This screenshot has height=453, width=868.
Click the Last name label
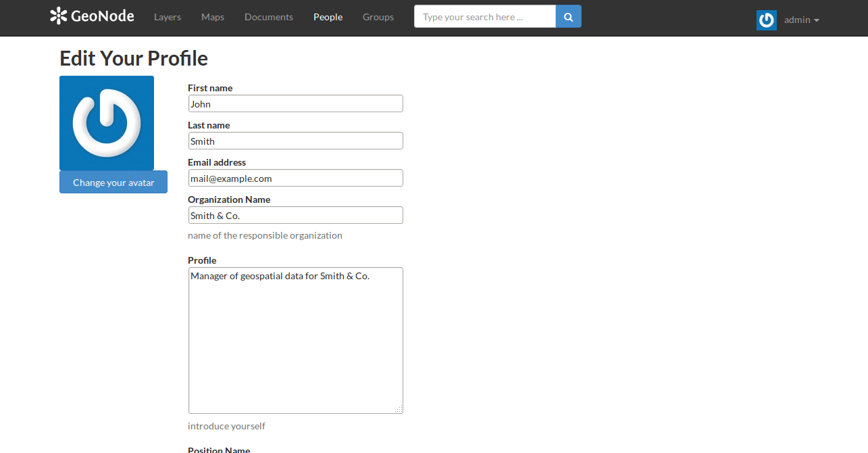[x=209, y=125]
